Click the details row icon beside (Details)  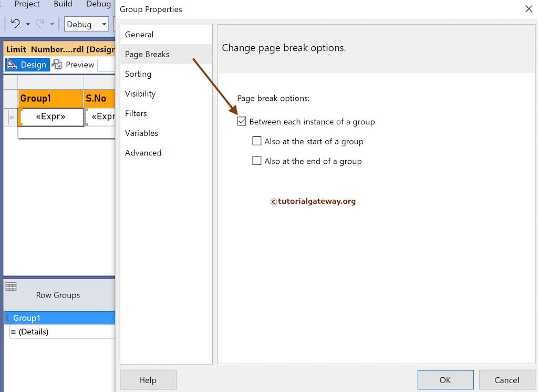coord(13,332)
